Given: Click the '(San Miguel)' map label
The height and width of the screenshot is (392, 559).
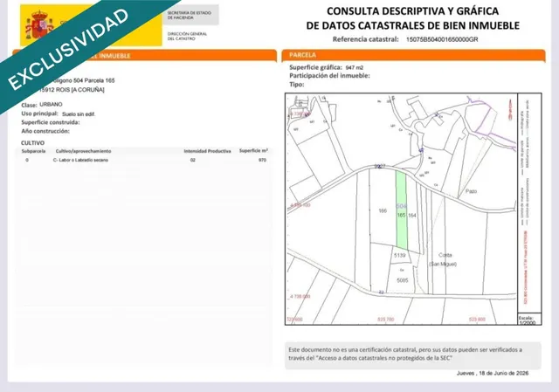Looking at the screenshot, I should coord(443,264).
